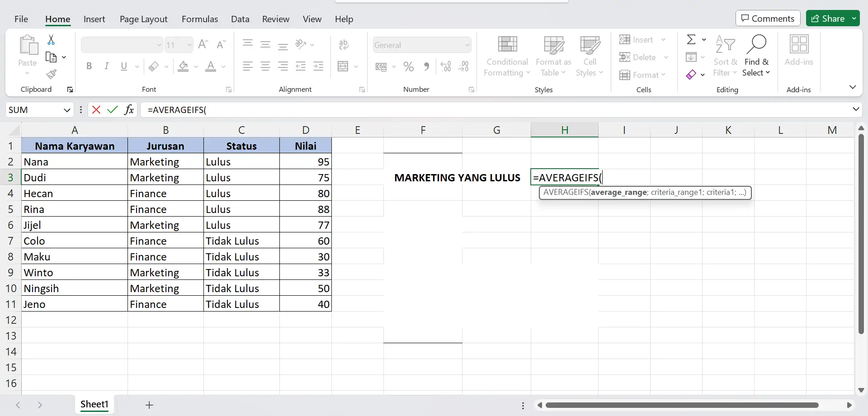Toggle Align Right

click(283, 66)
